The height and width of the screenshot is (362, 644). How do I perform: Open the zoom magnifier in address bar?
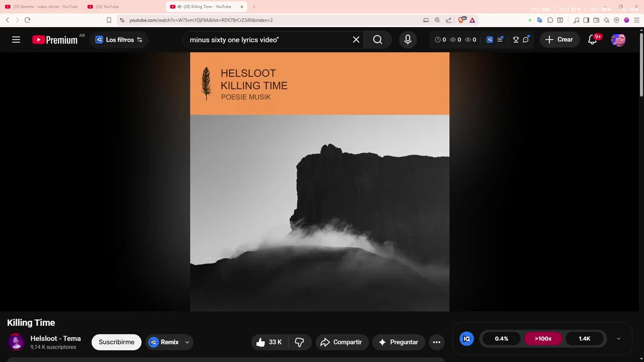(x=437, y=20)
